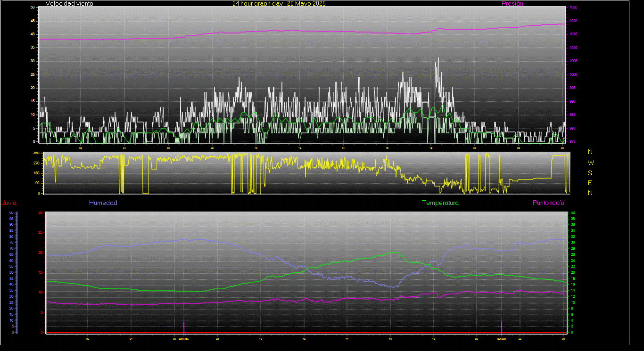Click the 'S' wind direction label
Screen dimensions: 644x351
(x=590, y=173)
